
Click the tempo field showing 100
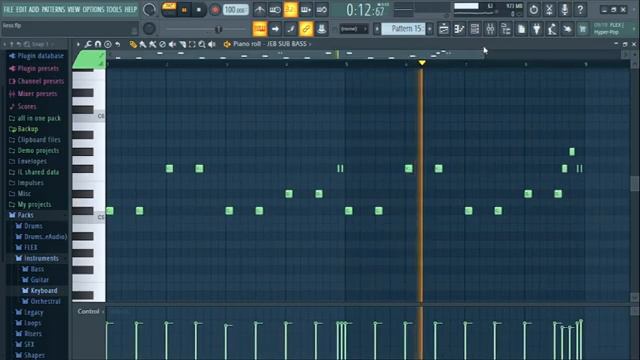pyautogui.click(x=236, y=10)
